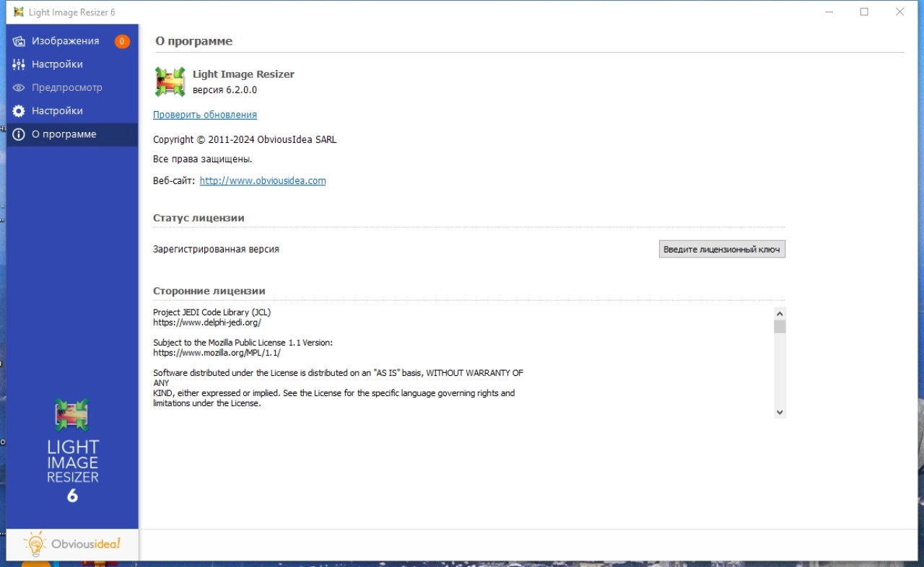The image size is (924, 567).
Task: Click the Введите лицензионный ключ button
Action: 722,249
